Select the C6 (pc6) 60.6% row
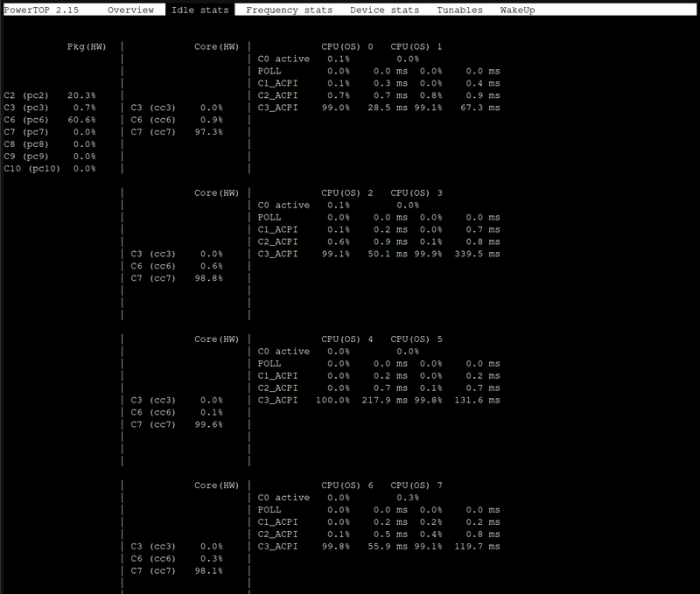This screenshot has width=700, height=594. [x=50, y=120]
